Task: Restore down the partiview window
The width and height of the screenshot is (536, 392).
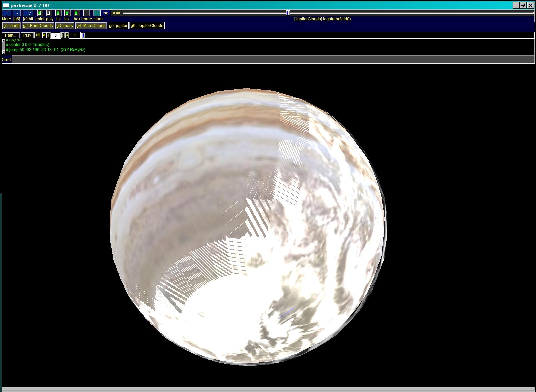Action: [x=523, y=5]
